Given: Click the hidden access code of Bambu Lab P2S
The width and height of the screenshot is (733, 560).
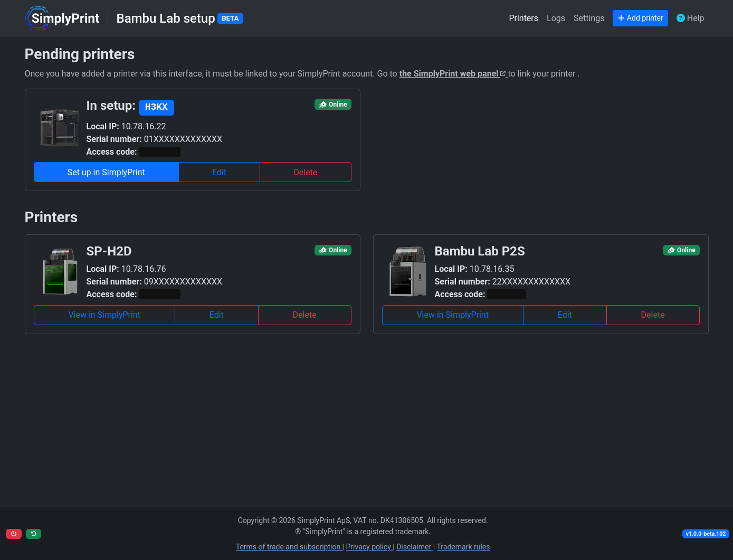Looking at the screenshot, I should [507, 295].
